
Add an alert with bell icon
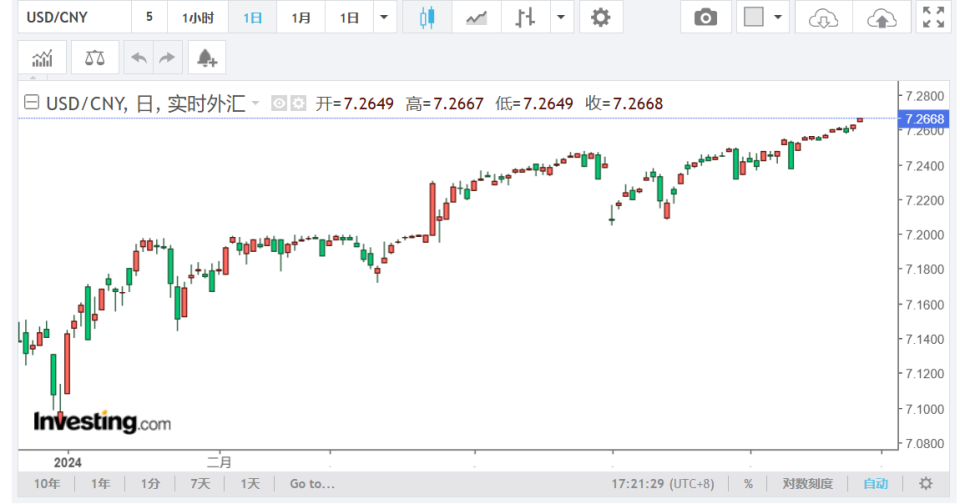pyautogui.click(x=207, y=58)
